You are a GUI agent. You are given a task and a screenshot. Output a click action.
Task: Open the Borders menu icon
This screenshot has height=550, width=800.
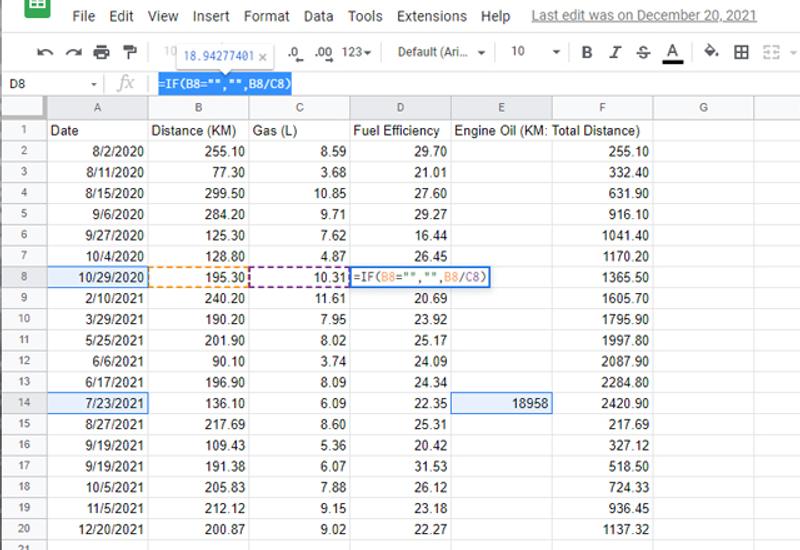pos(741,52)
